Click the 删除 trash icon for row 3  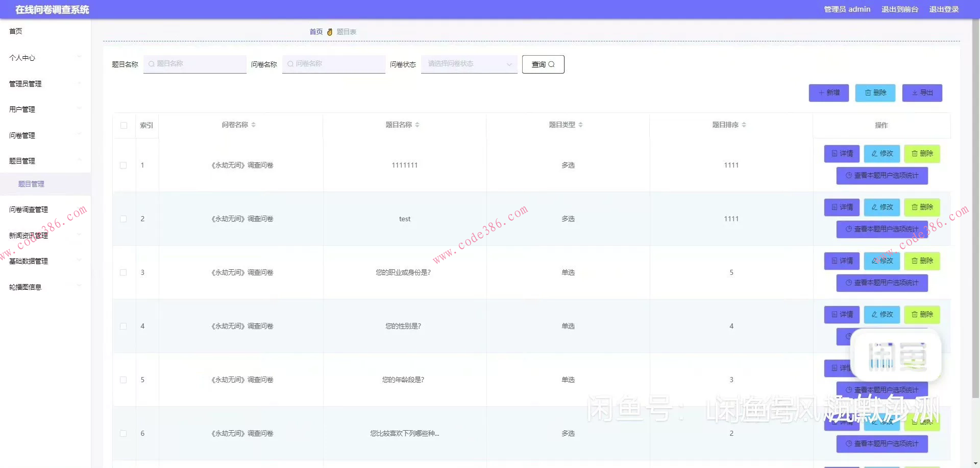pyautogui.click(x=915, y=261)
